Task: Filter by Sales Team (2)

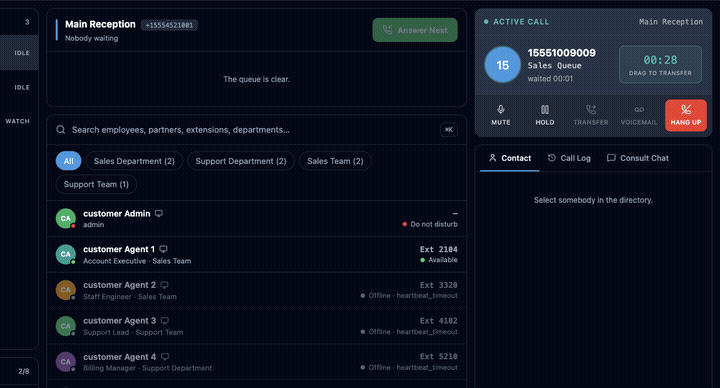Action: (335, 161)
